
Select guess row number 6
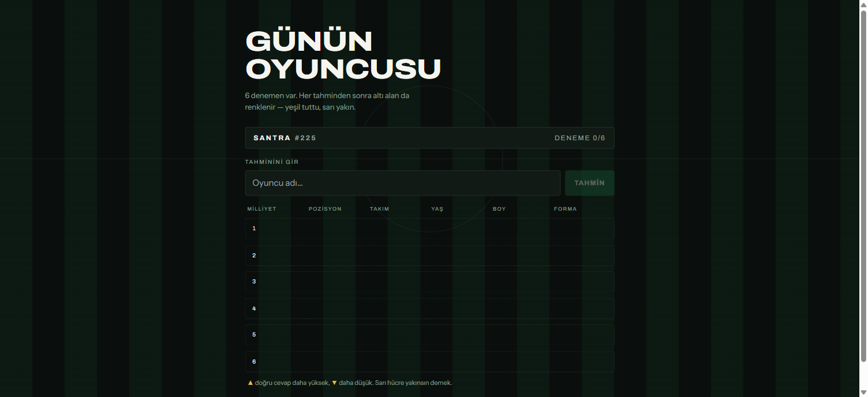(430, 362)
